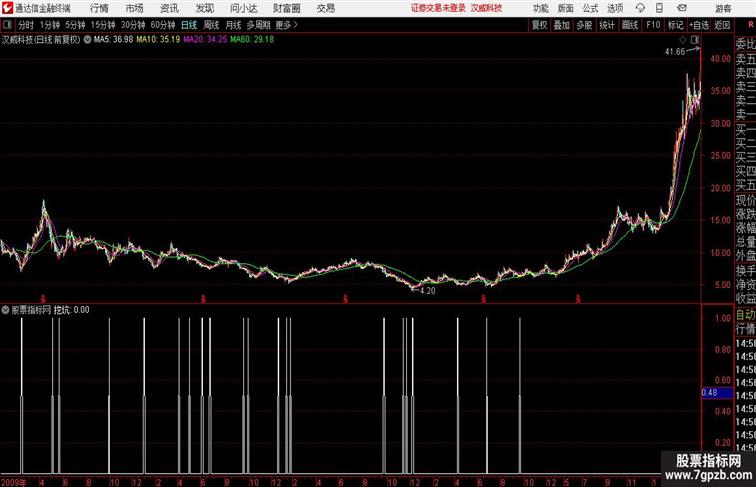756x487 pixels.
Task: Click the 统计 statistics button
Action: point(607,25)
